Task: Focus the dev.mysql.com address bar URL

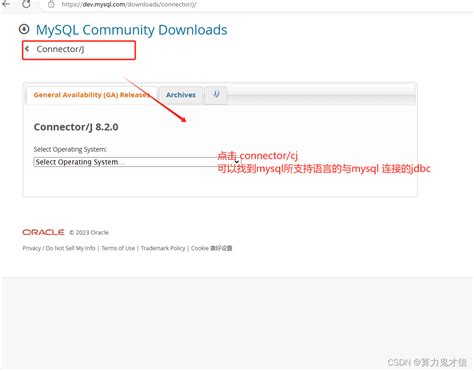Action: click(x=129, y=4)
